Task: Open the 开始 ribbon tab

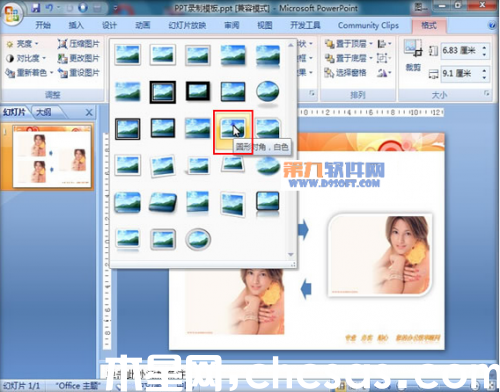Action: 43,25
